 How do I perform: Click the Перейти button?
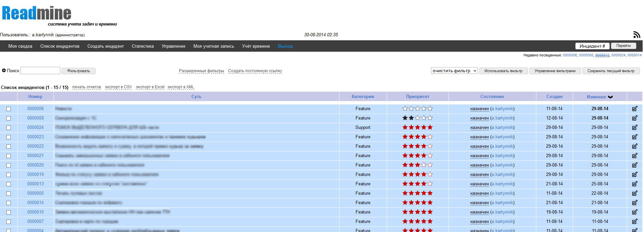pyautogui.click(x=623, y=46)
